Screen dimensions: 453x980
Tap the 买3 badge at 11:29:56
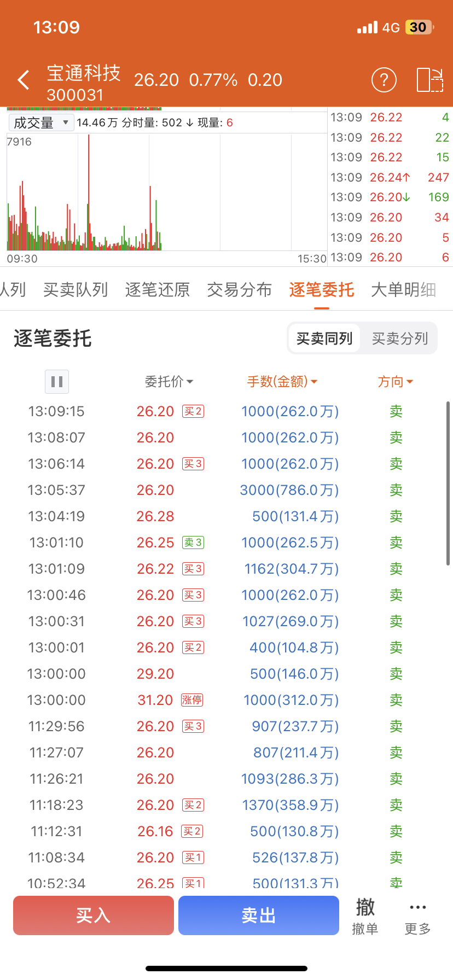(x=193, y=726)
